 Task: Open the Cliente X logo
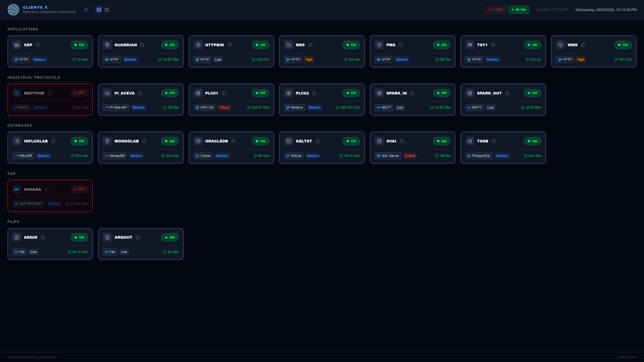(x=13, y=10)
